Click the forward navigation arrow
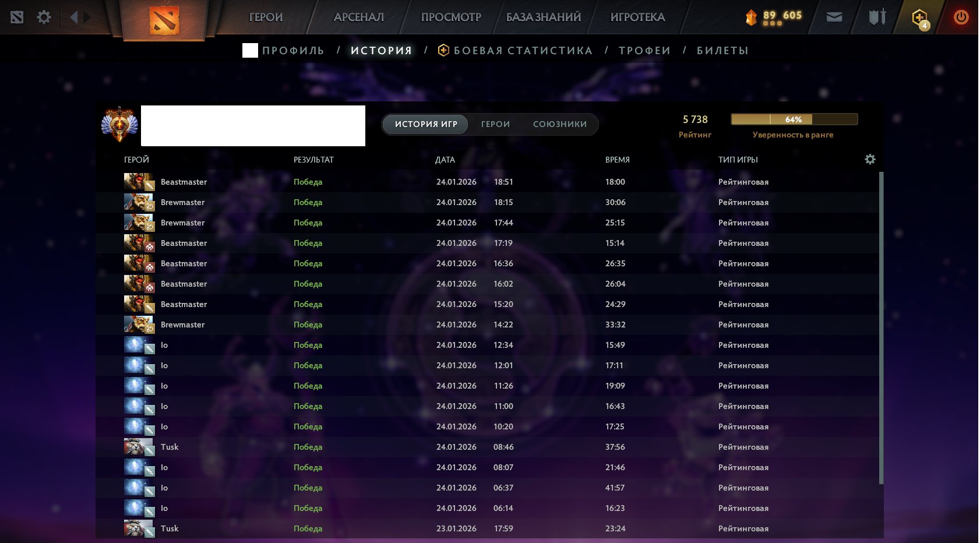The height and width of the screenshot is (543, 980). tap(87, 17)
